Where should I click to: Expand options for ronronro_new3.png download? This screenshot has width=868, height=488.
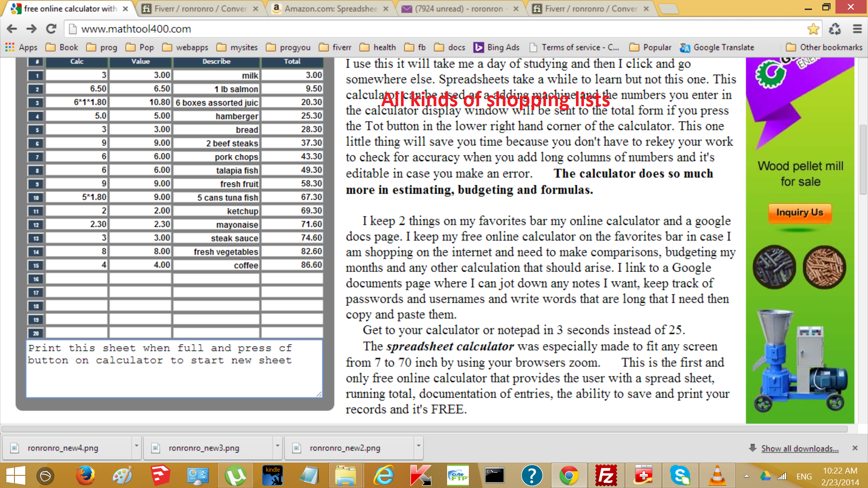tap(277, 446)
